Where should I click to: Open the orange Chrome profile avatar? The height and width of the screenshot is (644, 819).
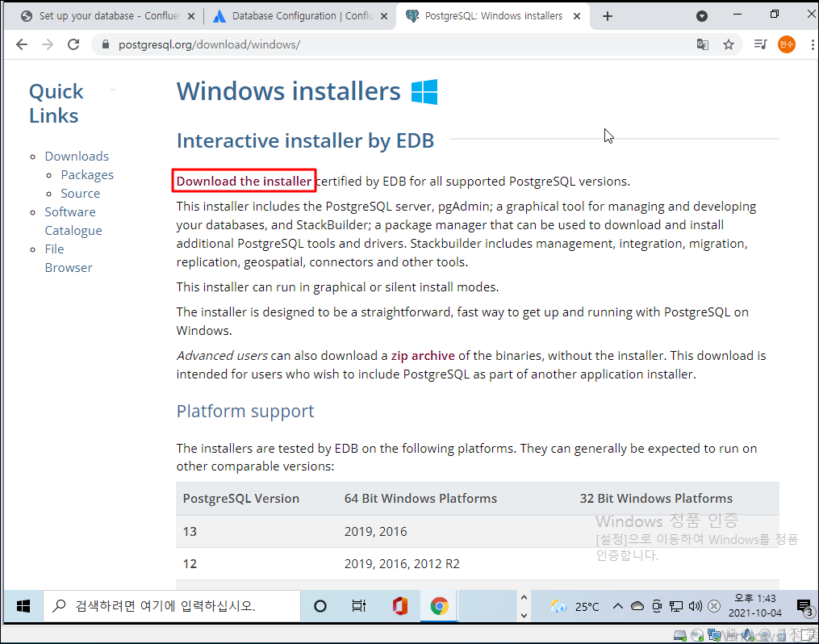[786, 44]
